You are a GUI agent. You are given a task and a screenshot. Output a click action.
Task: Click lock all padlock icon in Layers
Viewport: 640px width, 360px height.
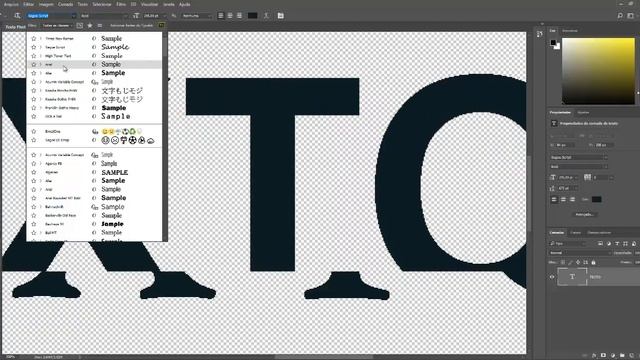(x=593, y=262)
